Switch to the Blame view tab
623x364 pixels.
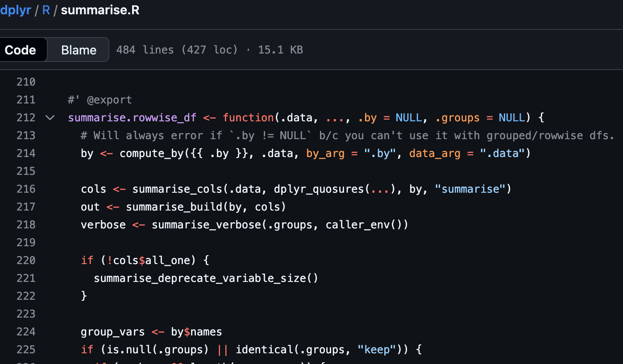point(79,50)
